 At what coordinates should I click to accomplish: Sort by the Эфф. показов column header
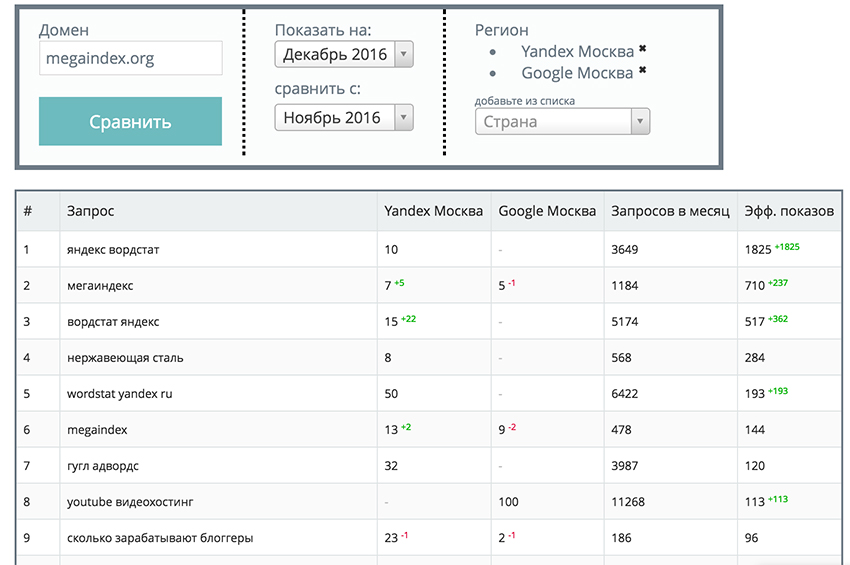click(x=789, y=211)
